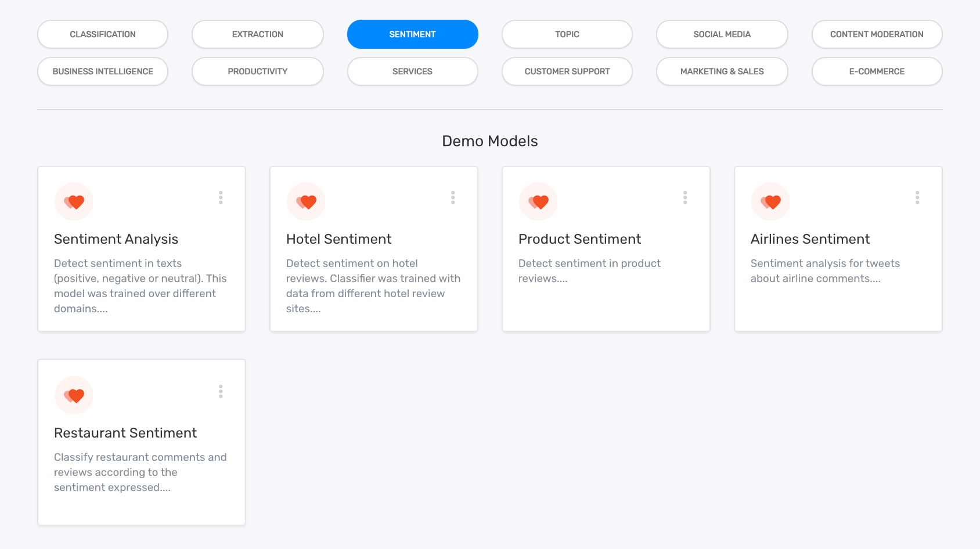This screenshot has width=980, height=549.
Task: Filter models by Content Moderation
Action: 877,34
